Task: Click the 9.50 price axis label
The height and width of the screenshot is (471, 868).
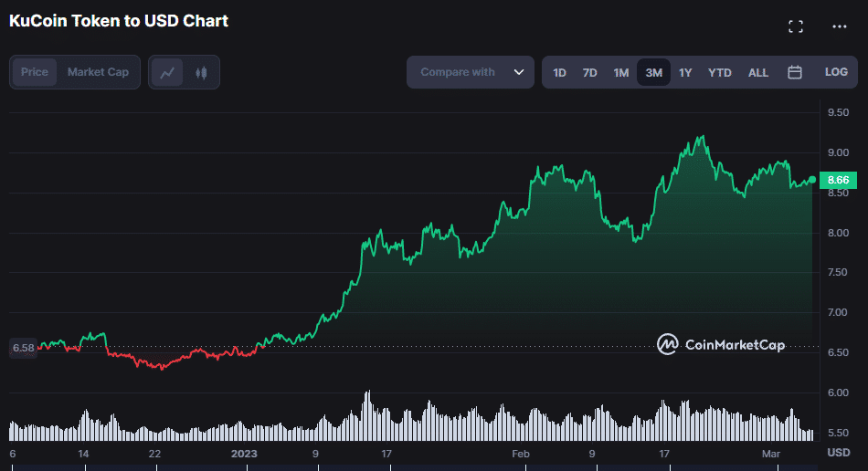Action: 838,113
